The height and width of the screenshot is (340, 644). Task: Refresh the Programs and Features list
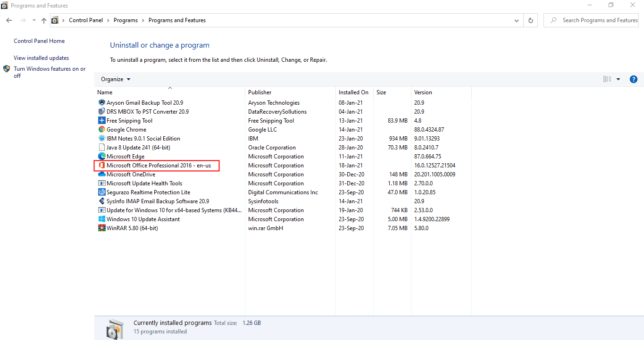point(531,20)
